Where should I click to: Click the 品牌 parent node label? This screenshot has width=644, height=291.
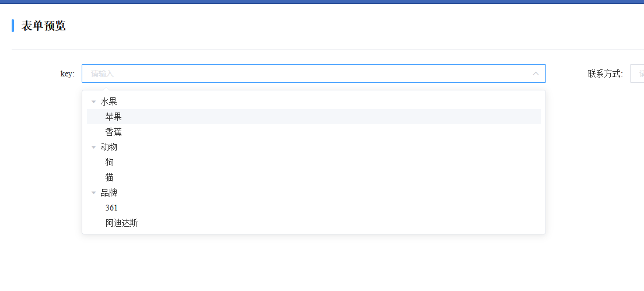tap(109, 193)
